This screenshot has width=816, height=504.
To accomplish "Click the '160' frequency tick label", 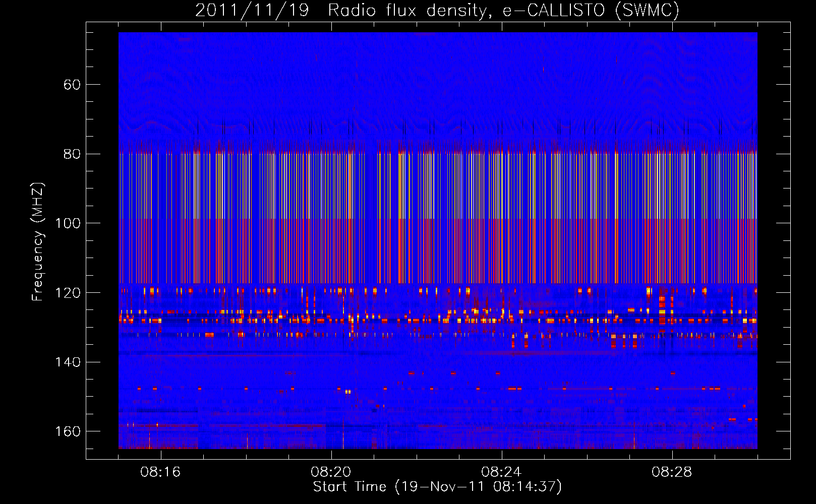I will 68,431.
